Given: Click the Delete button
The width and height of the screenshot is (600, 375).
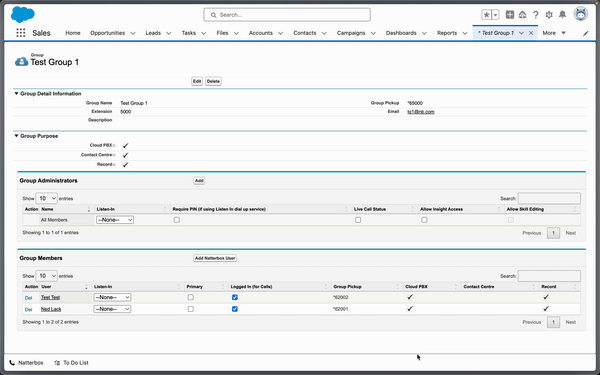Looking at the screenshot, I should pos(213,81).
